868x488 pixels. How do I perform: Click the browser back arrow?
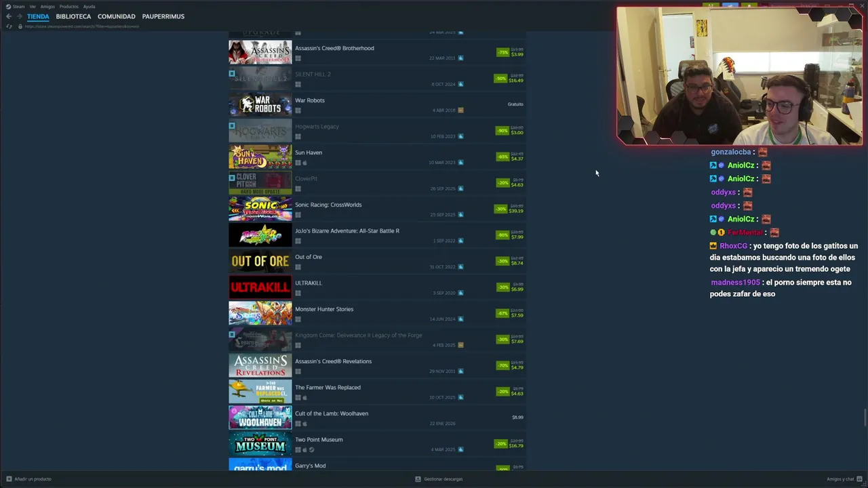(9, 16)
